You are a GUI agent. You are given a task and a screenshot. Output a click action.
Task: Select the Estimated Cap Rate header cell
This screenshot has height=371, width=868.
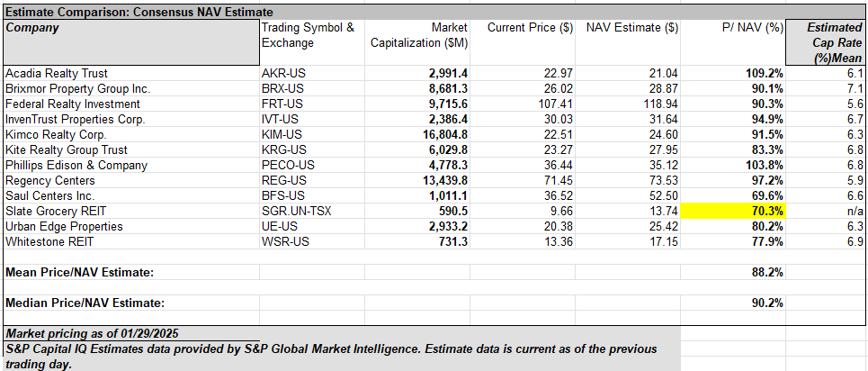pos(827,41)
